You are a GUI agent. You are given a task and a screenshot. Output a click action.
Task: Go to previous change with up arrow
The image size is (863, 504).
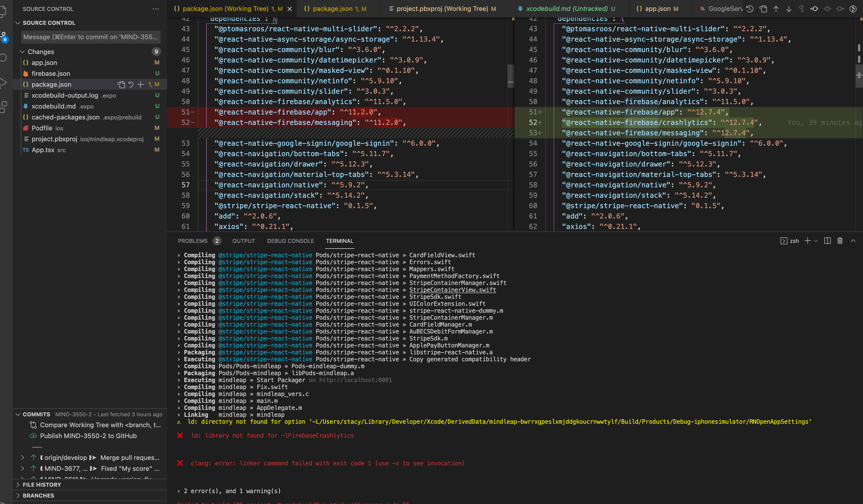pyautogui.click(x=776, y=9)
